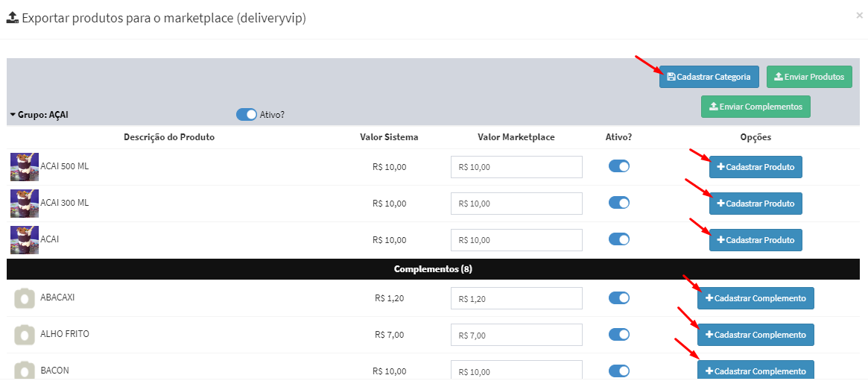868x381 pixels.
Task: Switch off the ACAI 300 ML toggle
Action: (x=619, y=203)
